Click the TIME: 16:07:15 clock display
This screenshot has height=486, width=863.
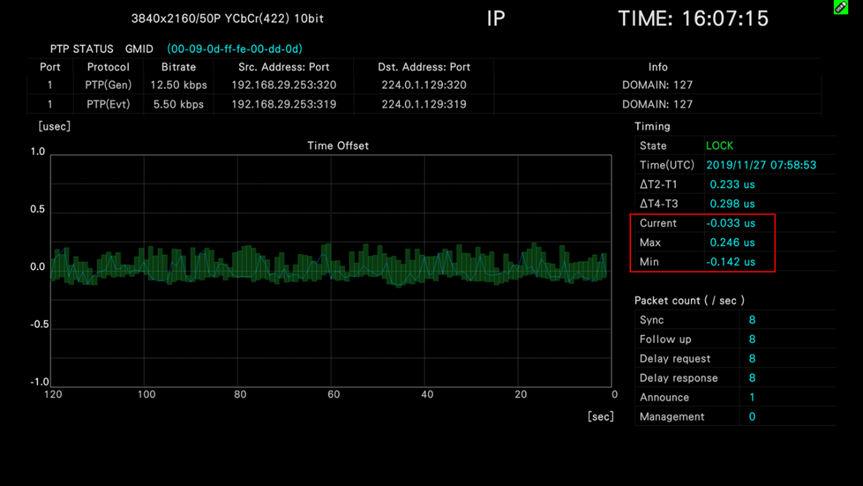tap(693, 19)
